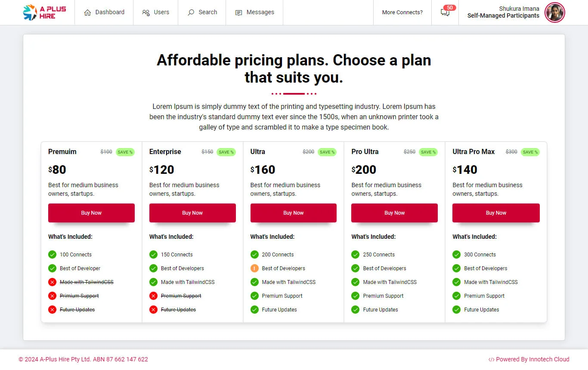
Task: Click the Users people icon
Action: click(x=146, y=12)
